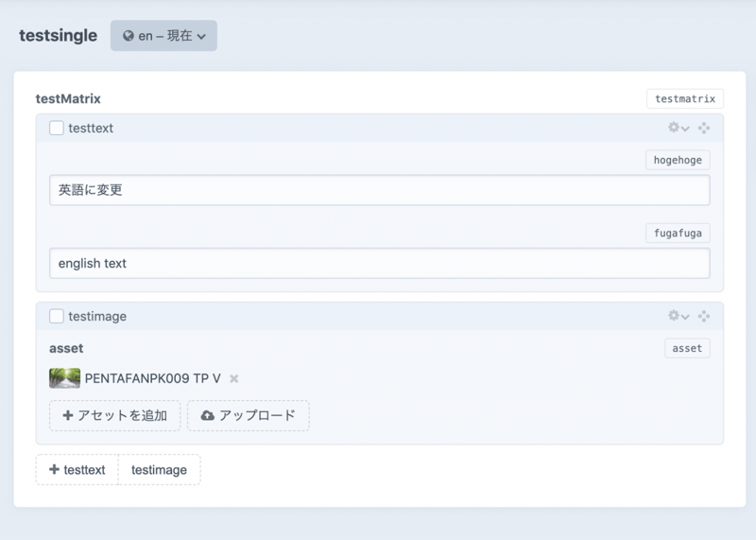Image resolution: width=756 pixels, height=540 pixels.
Task: Click the testtext block title
Action: pos(91,128)
